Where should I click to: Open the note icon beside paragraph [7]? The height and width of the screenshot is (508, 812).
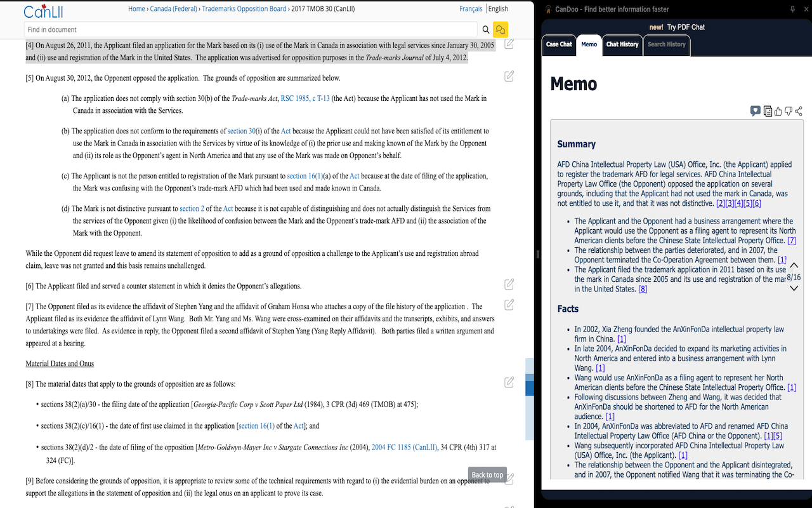click(509, 305)
